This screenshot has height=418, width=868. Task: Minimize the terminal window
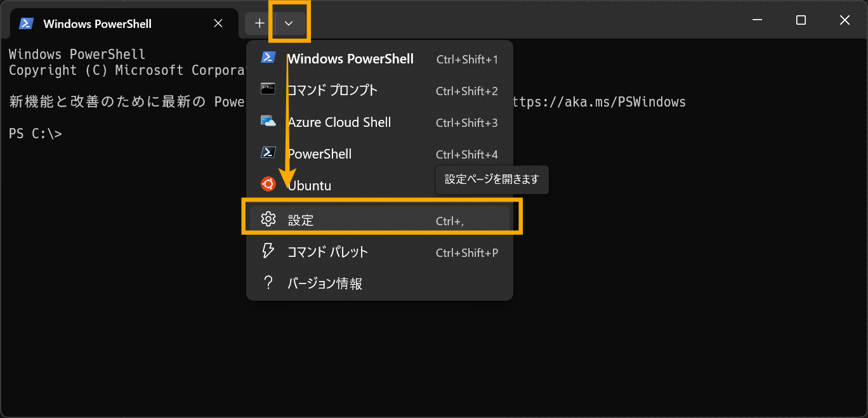(x=757, y=20)
